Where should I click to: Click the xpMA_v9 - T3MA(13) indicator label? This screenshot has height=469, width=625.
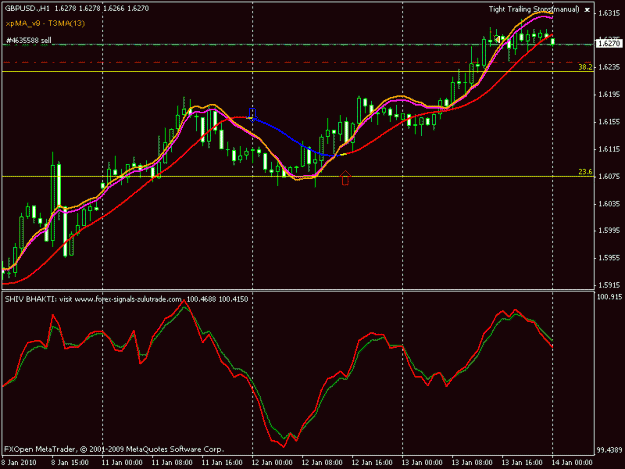(45, 24)
